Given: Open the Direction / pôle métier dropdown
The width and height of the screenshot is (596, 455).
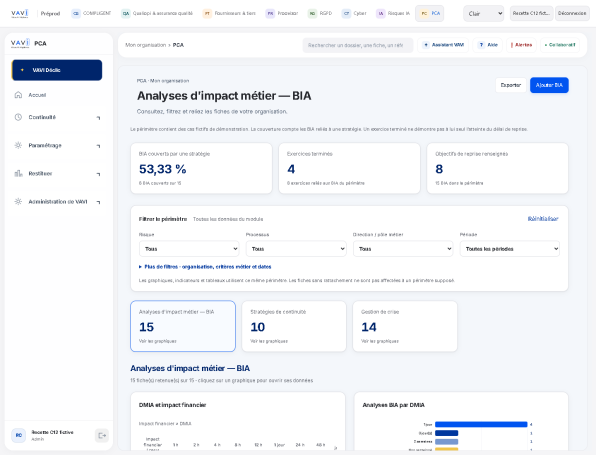Looking at the screenshot, I should (403, 249).
